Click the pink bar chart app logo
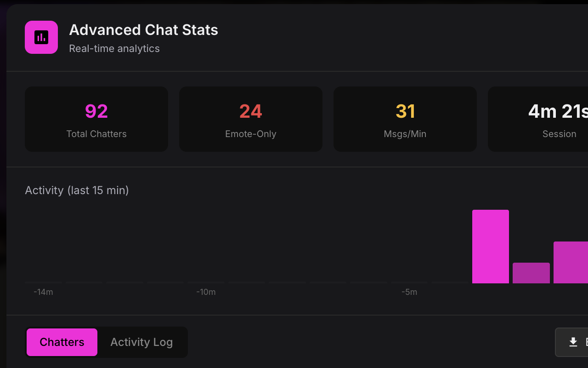Screen dimensions: 588x368 (x=41, y=37)
